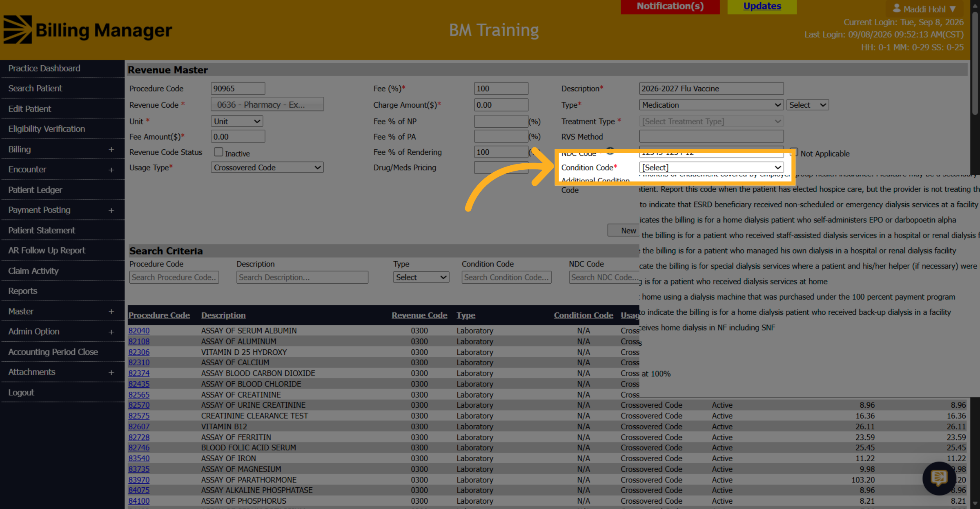Open Patient Ledger in sidebar
The height and width of the screenshot is (509, 980).
[x=35, y=190]
